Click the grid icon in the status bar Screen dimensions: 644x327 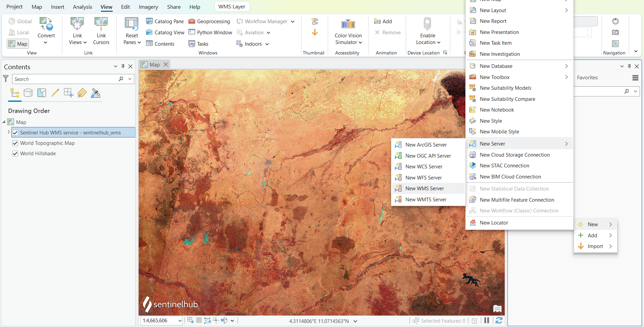coord(199,320)
